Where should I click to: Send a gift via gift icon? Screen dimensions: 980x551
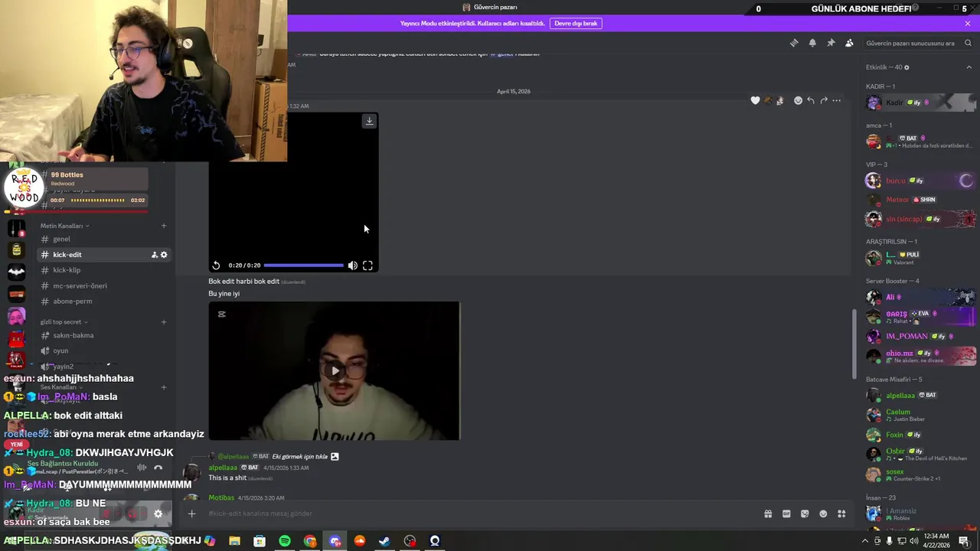tap(768, 514)
